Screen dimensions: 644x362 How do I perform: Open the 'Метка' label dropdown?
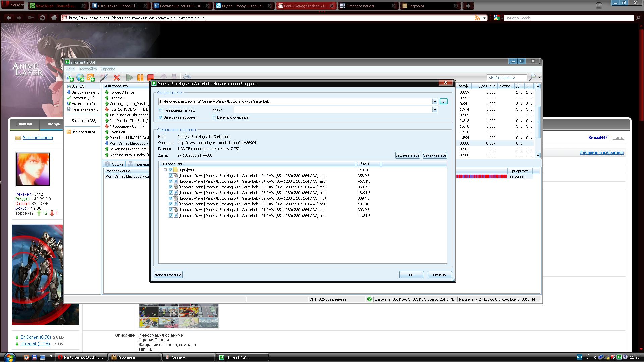pyautogui.click(x=435, y=110)
